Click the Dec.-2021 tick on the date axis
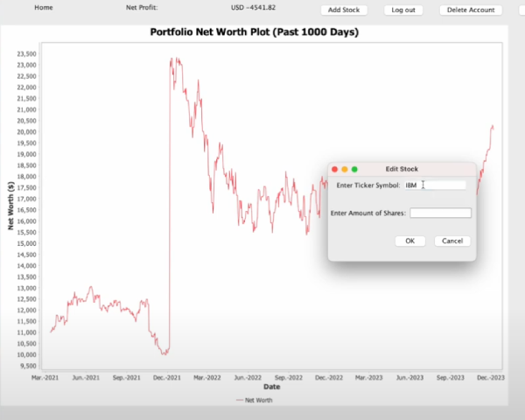Screen dimensions: 525x420 [x=167, y=377]
